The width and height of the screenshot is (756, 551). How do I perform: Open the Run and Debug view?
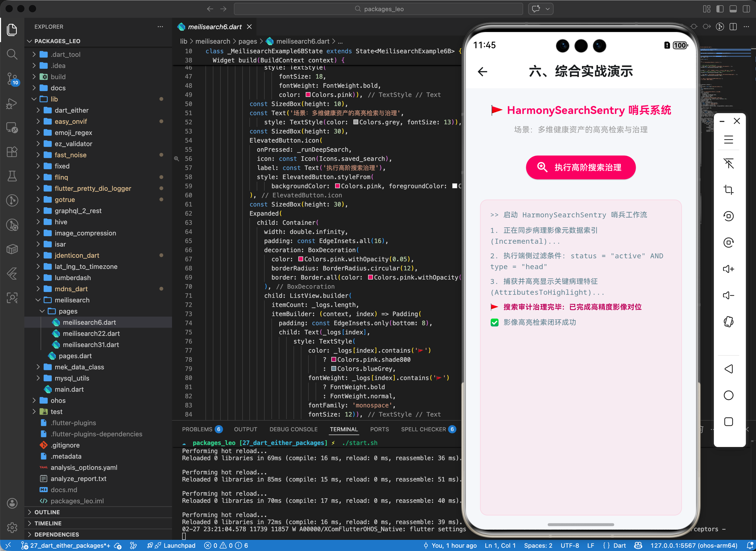12,104
